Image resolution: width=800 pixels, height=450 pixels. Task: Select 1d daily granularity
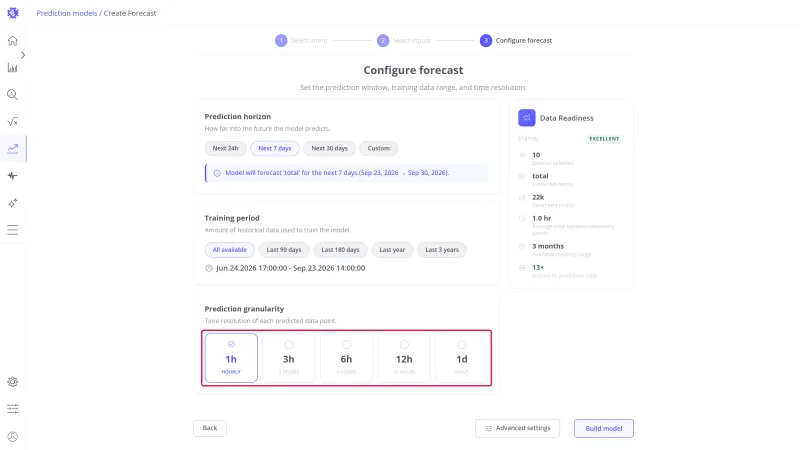(462, 358)
